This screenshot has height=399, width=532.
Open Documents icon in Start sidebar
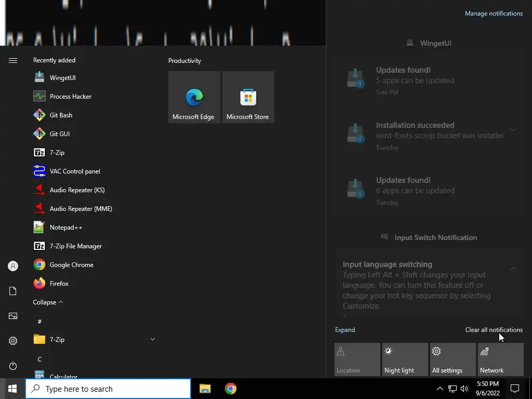tap(13, 291)
